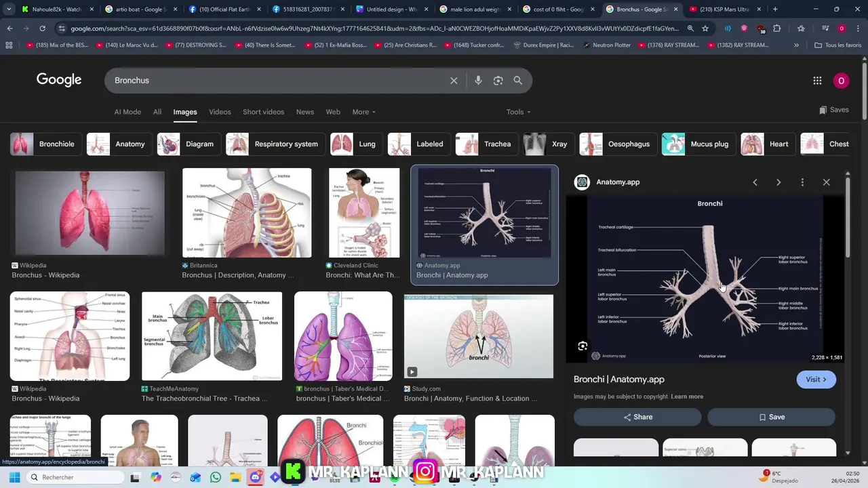Start voice search with the microphone icon

click(x=478, y=81)
